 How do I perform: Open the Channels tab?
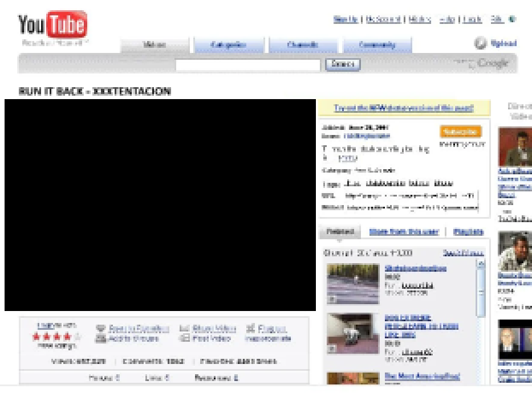(x=303, y=45)
